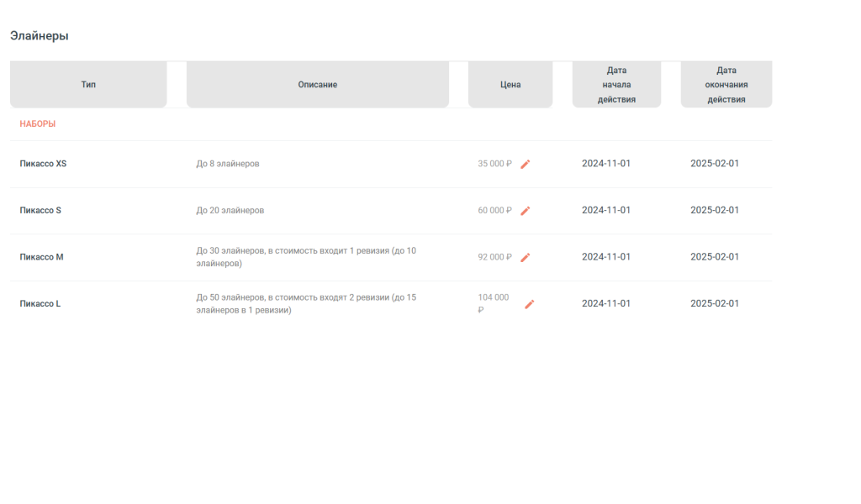The height and width of the screenshot is (504, 861).
Task: Select the Пикассо L row name
Action: point(40,303)
